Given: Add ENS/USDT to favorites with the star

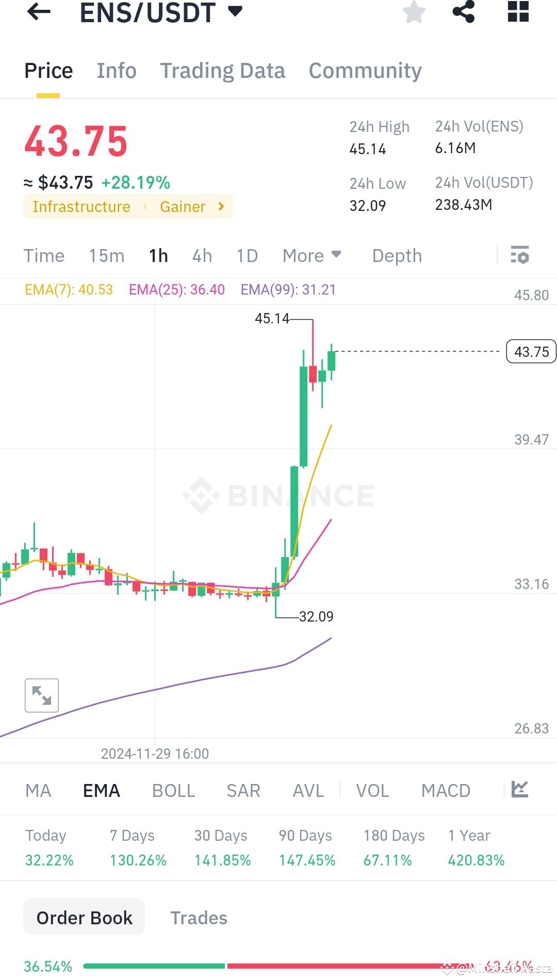Looking at the screenshot, I should point(414,13).
